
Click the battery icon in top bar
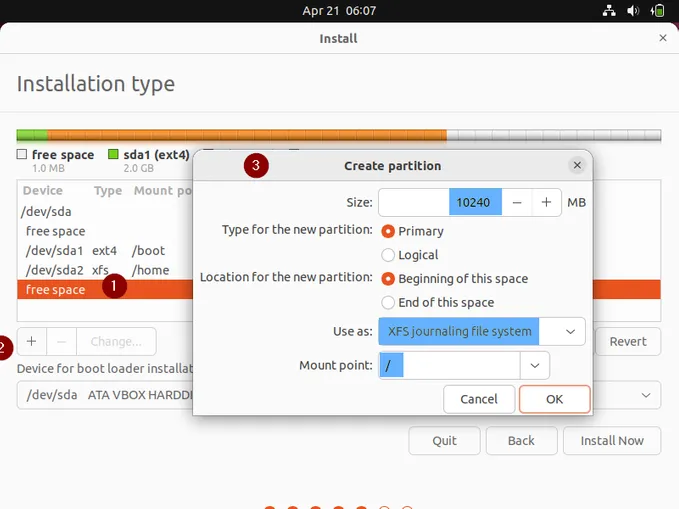(x=658, y=11)
